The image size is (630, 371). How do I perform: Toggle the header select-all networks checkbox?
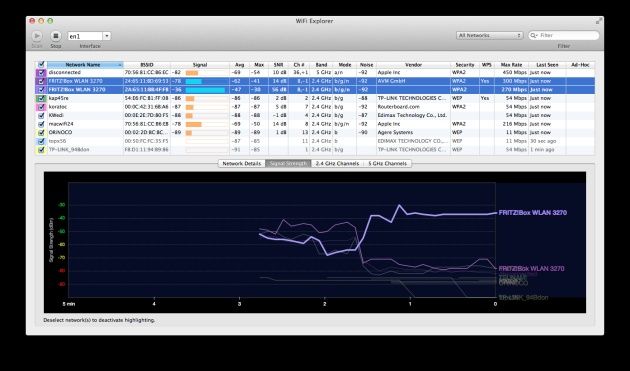[41, 64]
